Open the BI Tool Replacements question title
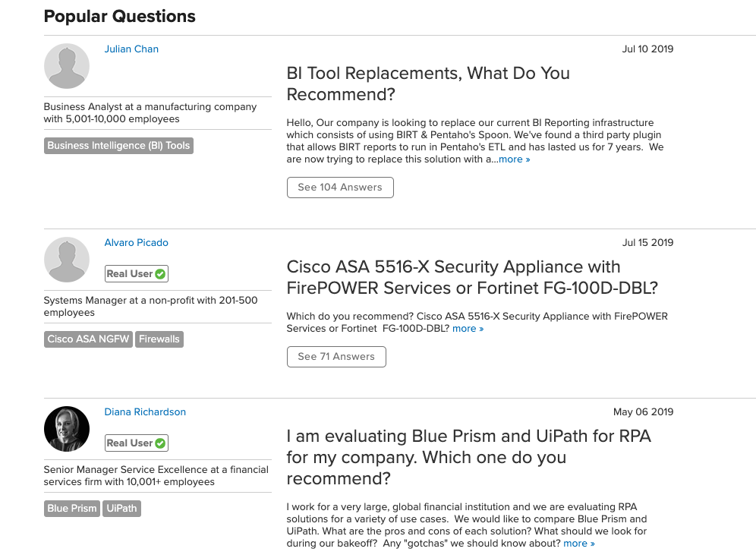The height and width of the screenshot is (558, 756). [x=428, y=84]
